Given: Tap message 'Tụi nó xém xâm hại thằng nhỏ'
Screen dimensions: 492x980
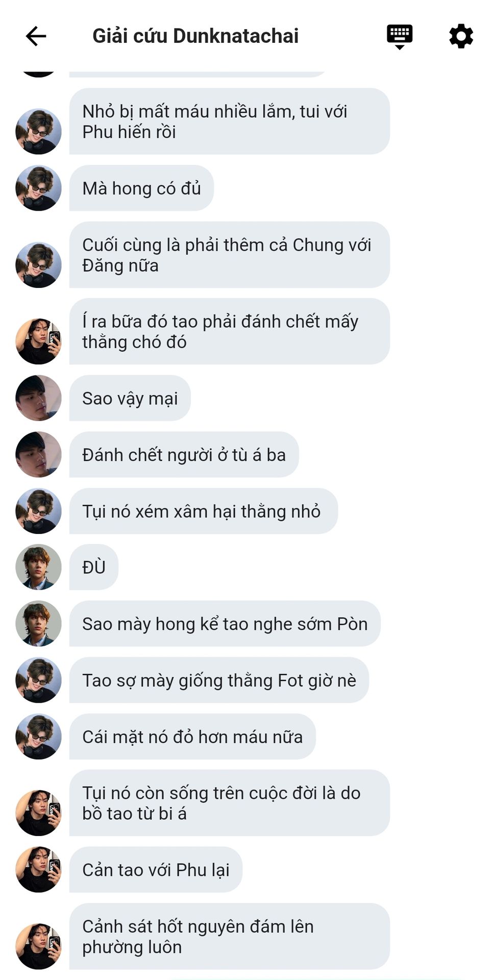Looking at the screenshot, I should pos(204,511).
